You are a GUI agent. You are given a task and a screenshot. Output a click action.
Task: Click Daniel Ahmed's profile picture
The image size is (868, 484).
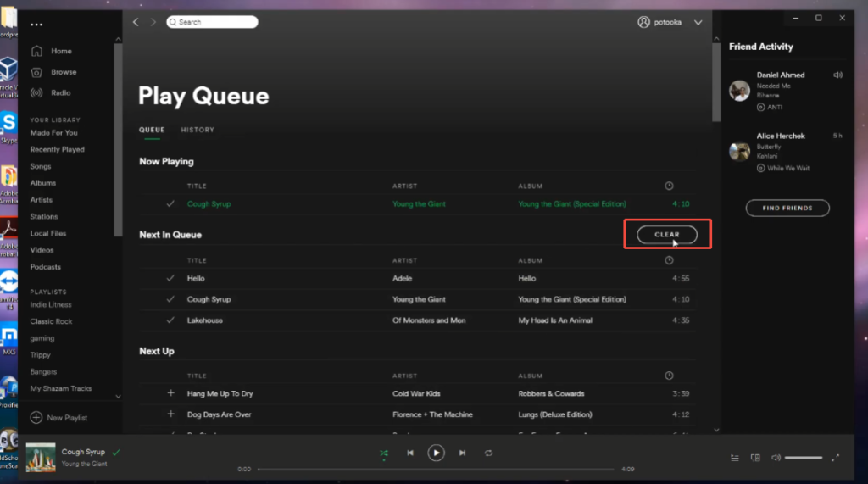click(739, 91)
